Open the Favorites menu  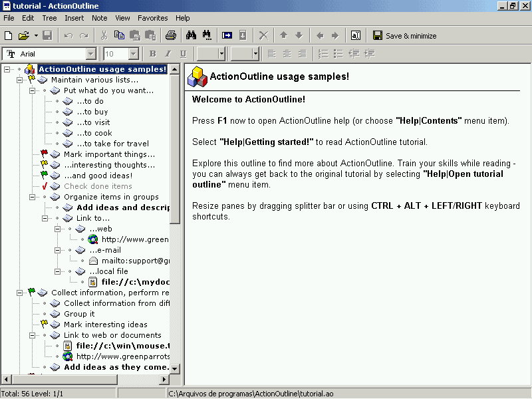click(152, 18)
